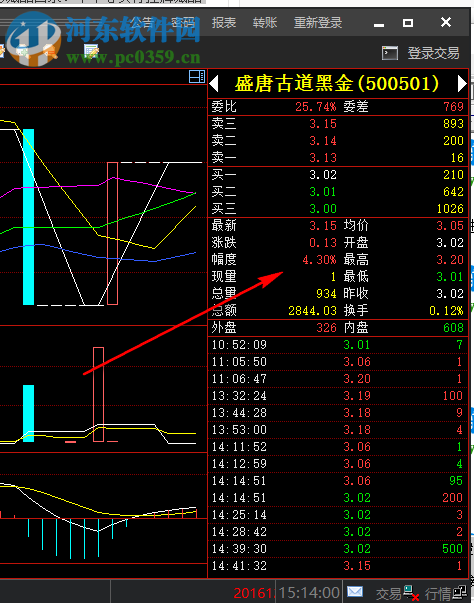Open the 公告 menu

(x=142, y=23)
